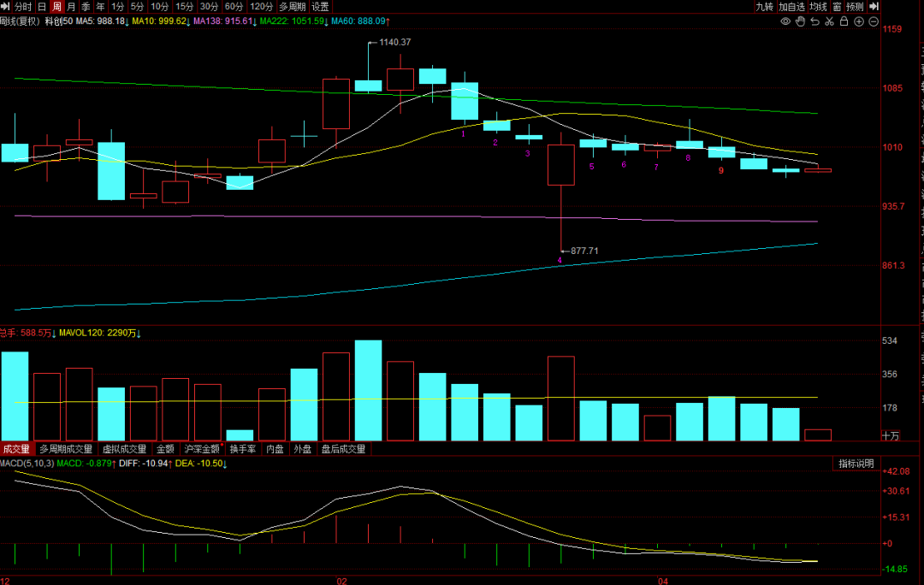This screenshot has width=924, height=585.
Task: Click the DIFF: -10.94 value label
Action: point(145,464)
